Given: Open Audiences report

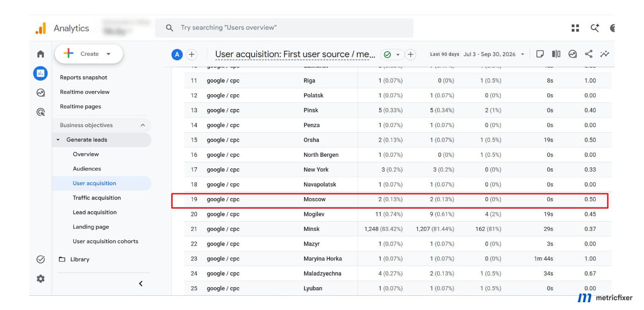Looking at the screenshot, I should pyautogui.click(x=87, y=169).
